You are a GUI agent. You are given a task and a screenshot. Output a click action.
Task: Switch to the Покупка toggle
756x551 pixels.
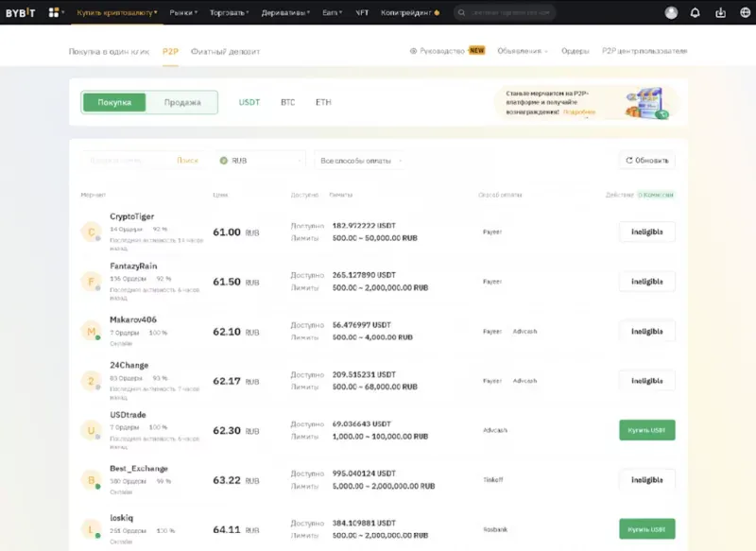[x=114, y=102]
